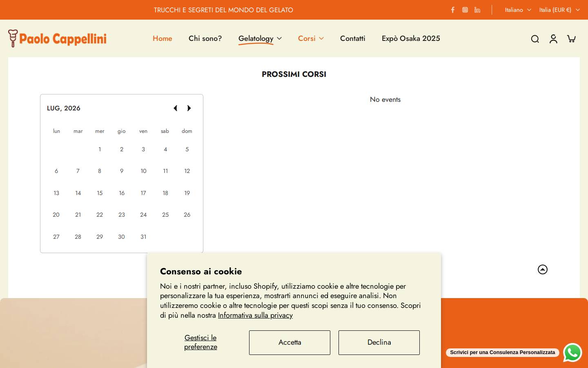Select day 14 in the calendar

(78, 193)
